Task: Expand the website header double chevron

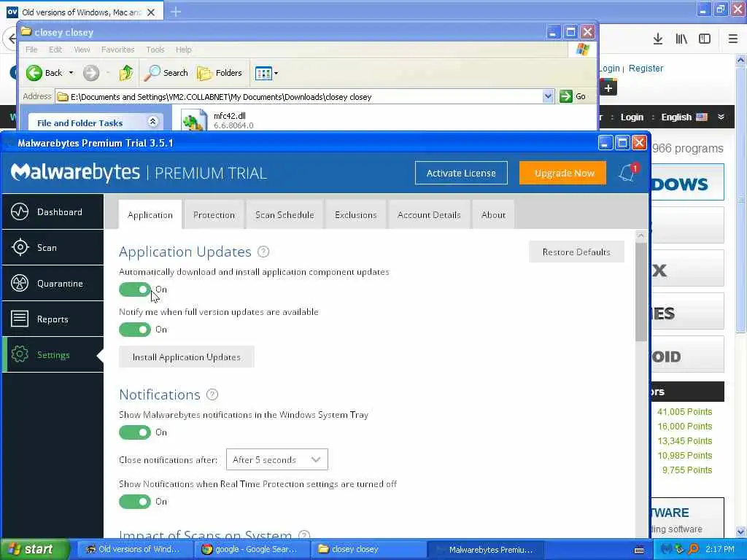Action: pyautogui.click(x=721, y=117)
